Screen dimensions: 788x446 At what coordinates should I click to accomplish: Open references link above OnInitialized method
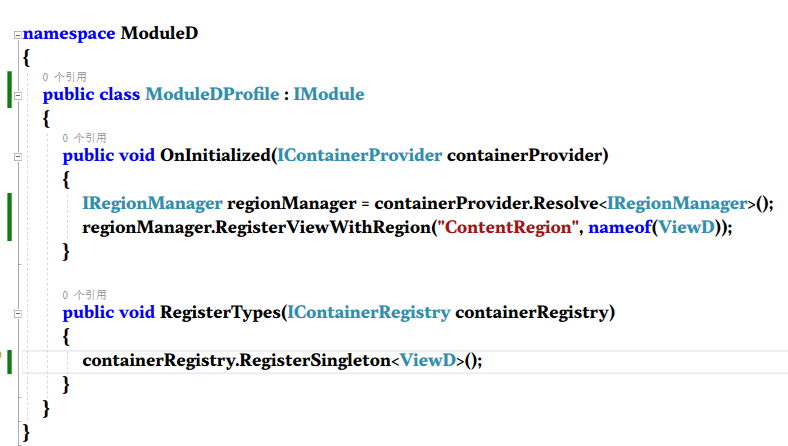click(86, 137)
